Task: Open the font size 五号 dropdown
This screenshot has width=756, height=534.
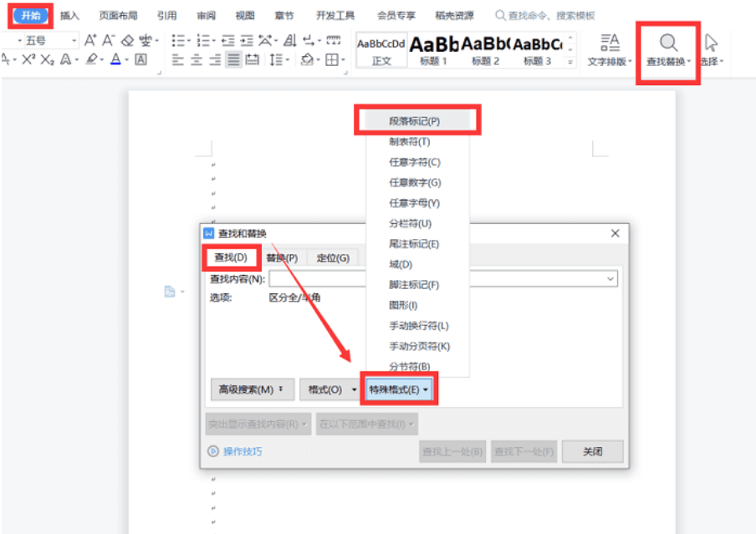Action: (74, 40)
